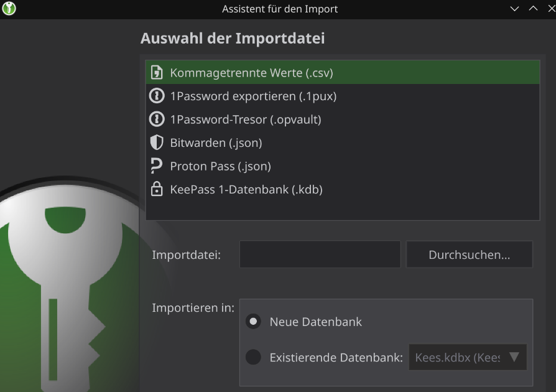Pick "Bitwarden (.json)" import format
Viewport: 556px width, 392px height.
pyautogui.click(x=343, y=142)
